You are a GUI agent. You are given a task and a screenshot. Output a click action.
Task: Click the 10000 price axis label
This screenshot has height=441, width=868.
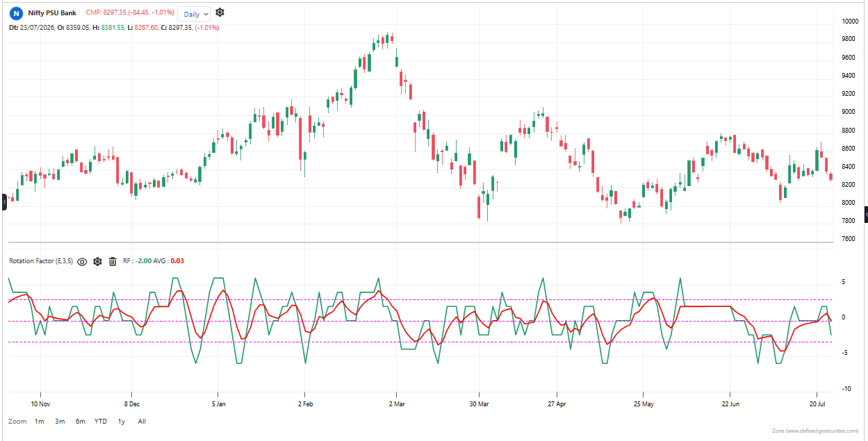pos(851,22)
